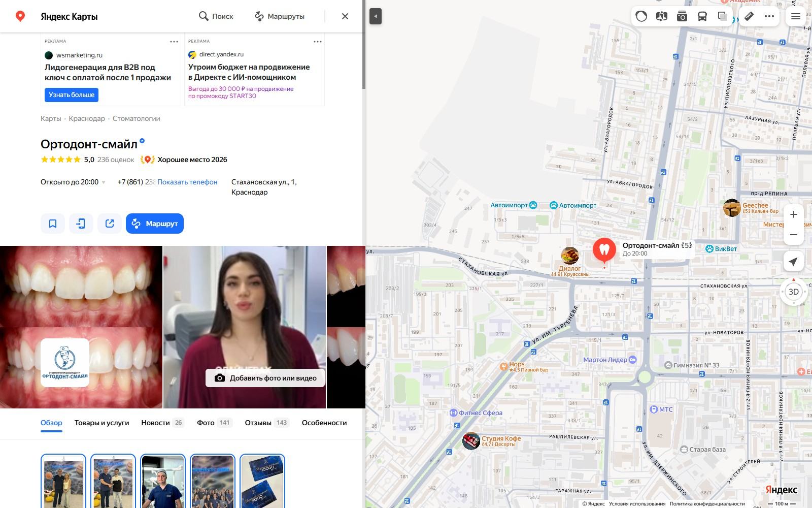Select the Обзор tab
Screen dimensions: 812x508
(x=51, y=423)
